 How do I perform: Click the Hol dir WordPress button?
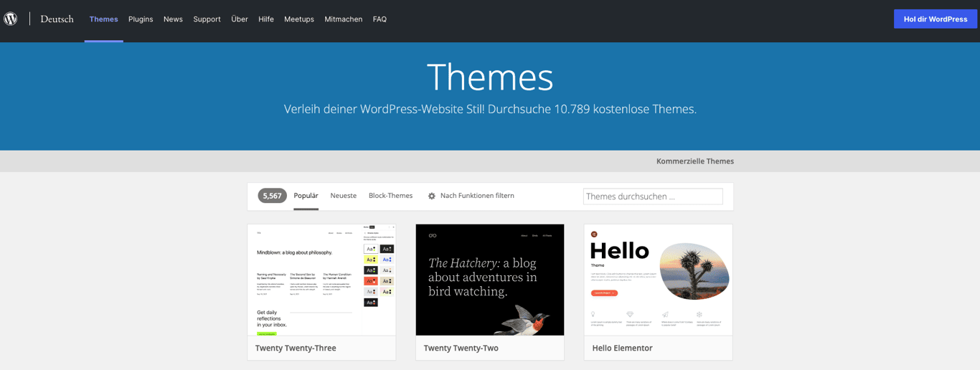pyautogui.click(x=936, y=19)
